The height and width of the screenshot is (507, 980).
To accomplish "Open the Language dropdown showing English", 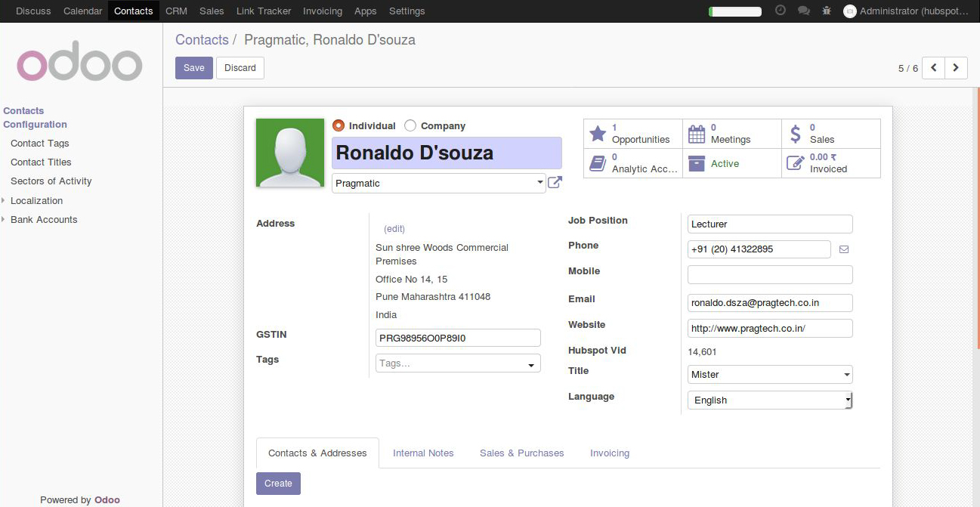I will [770, 400].
